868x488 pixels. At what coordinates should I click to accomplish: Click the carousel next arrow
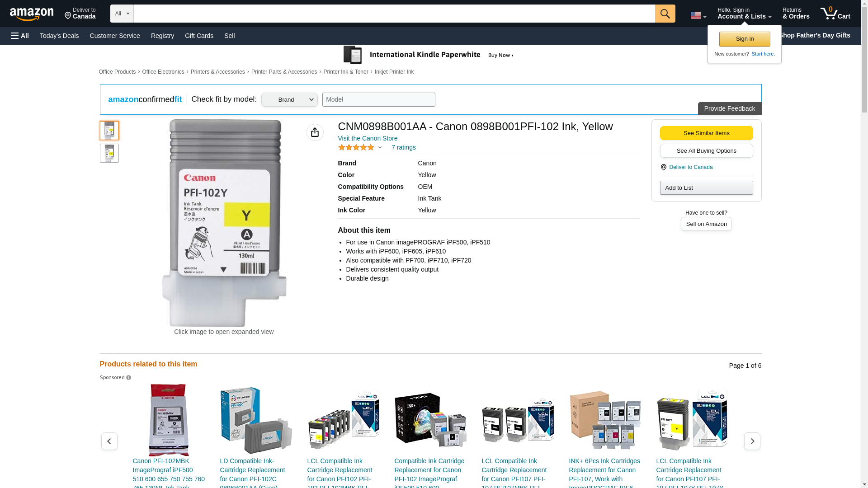(752, 441)
